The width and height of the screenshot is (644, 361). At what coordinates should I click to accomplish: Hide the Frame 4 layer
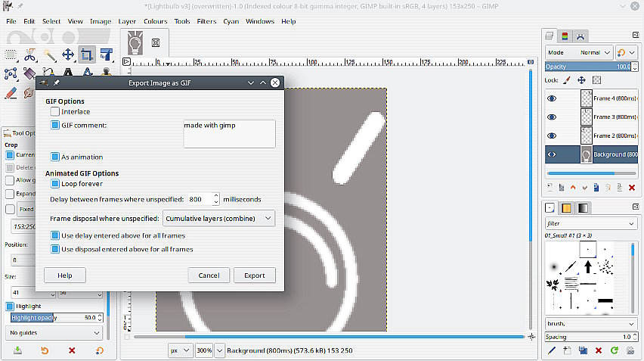[x=552, y=98]
